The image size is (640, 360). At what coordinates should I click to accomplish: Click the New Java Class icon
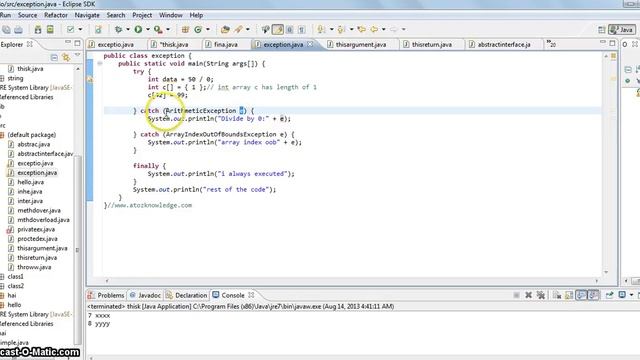point(198,29)
